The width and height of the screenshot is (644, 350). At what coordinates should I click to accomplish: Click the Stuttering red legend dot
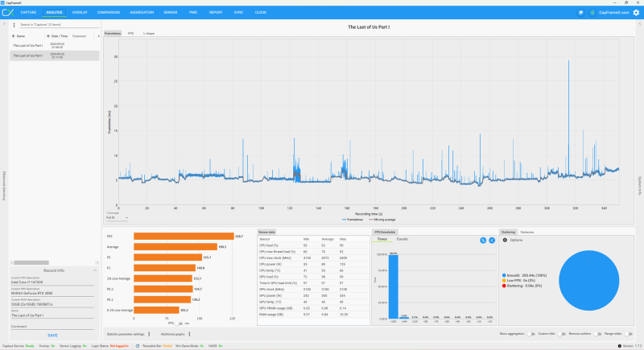(504, 286)
